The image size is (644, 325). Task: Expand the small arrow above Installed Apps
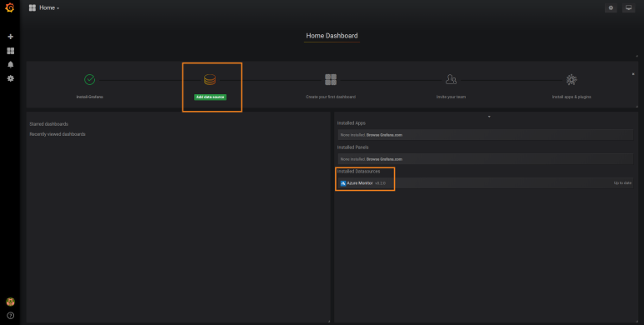(x=489, y=117)
